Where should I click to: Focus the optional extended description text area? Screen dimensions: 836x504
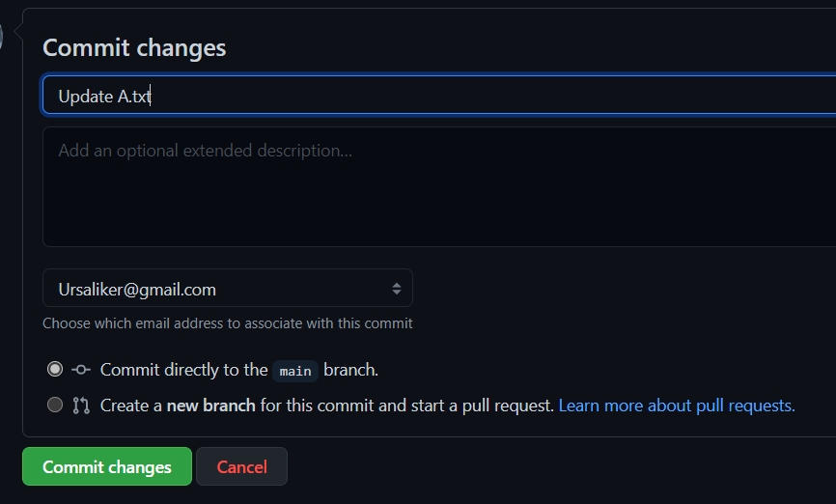(x=434, y=188)
